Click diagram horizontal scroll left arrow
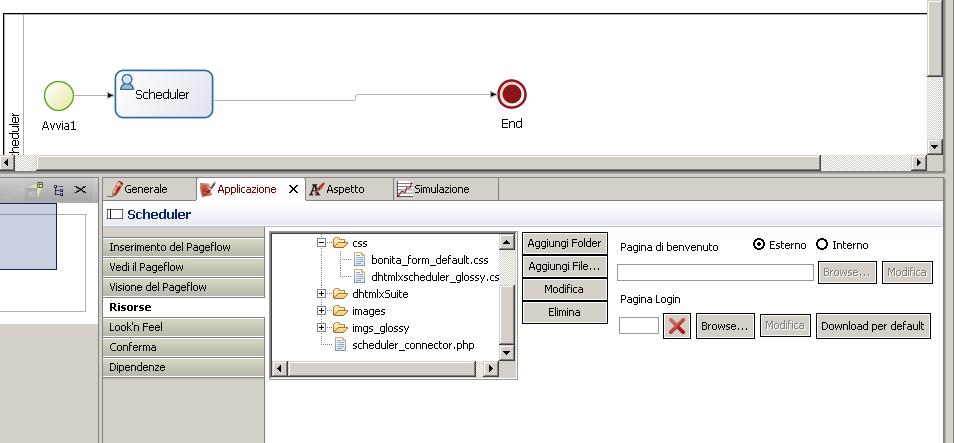This screenshot has height=443, width=954. [x=7, y=162]
